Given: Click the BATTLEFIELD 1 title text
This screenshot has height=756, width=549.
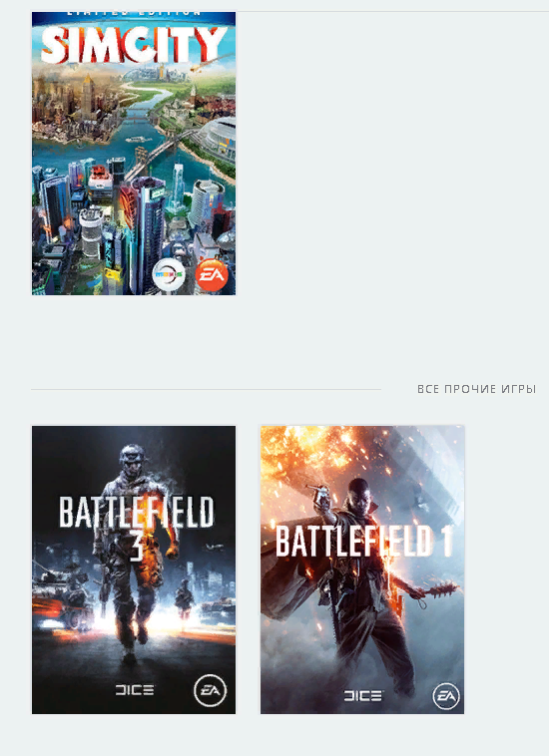Looking at the screenshot, I should tap(363, 542).
